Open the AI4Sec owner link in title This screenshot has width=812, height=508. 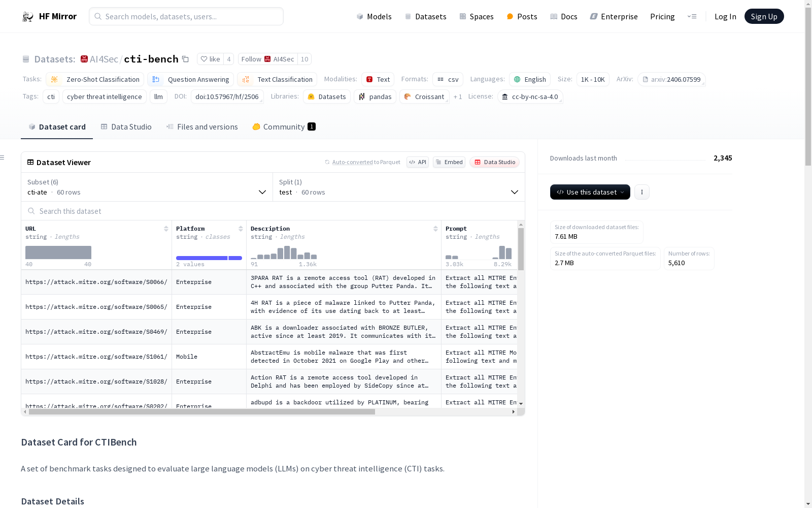(104, 59)
